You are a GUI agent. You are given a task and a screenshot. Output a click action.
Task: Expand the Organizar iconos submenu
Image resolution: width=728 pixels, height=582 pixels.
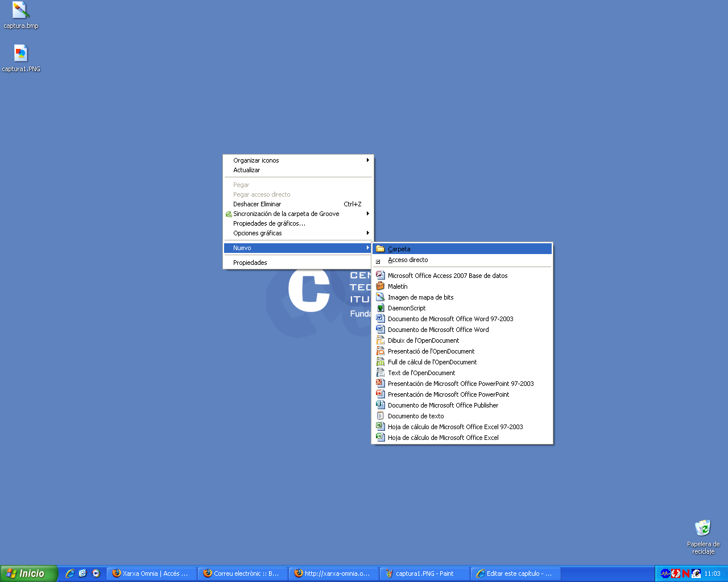click(298, 160)
